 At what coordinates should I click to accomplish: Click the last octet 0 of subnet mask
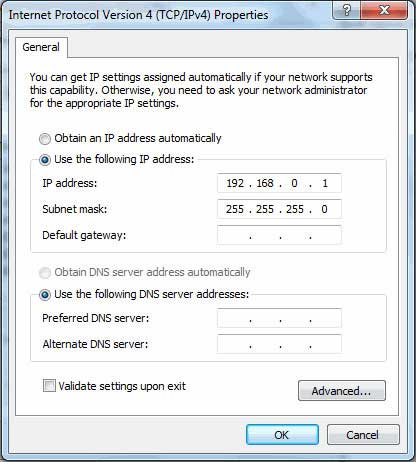point(324,209)
